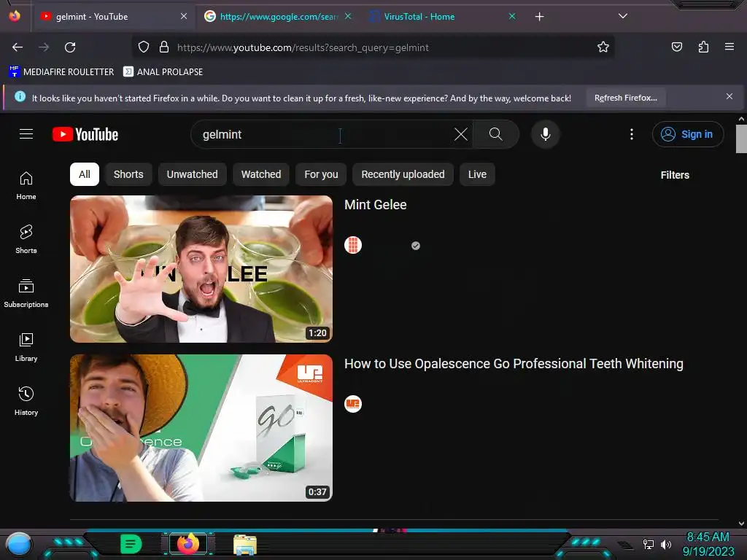
Task: Select the For you filter chip
Action: point(321,174)
